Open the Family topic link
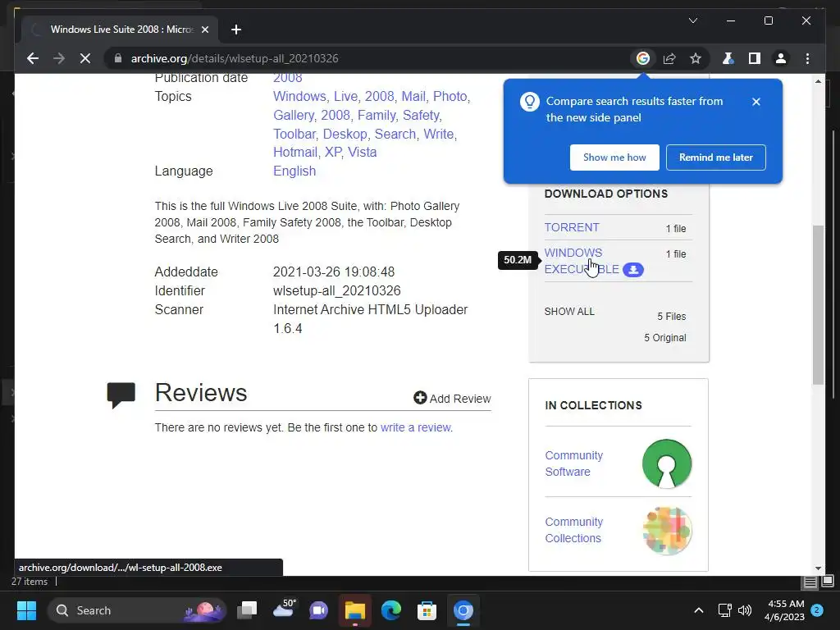 pos(377,115)
